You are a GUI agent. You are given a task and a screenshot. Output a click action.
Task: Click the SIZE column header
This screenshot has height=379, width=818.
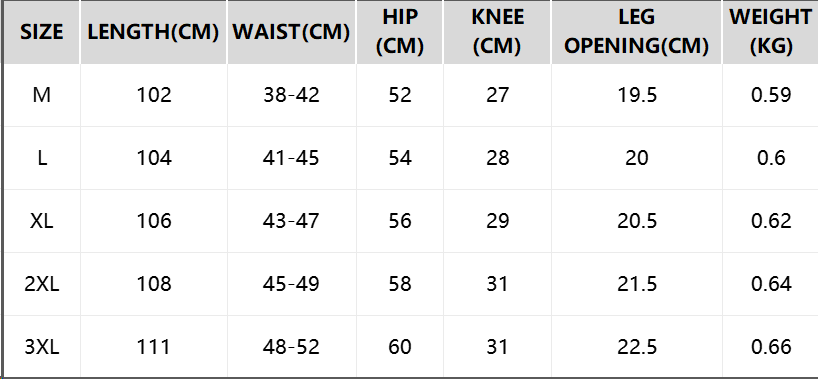coord(41,32)
